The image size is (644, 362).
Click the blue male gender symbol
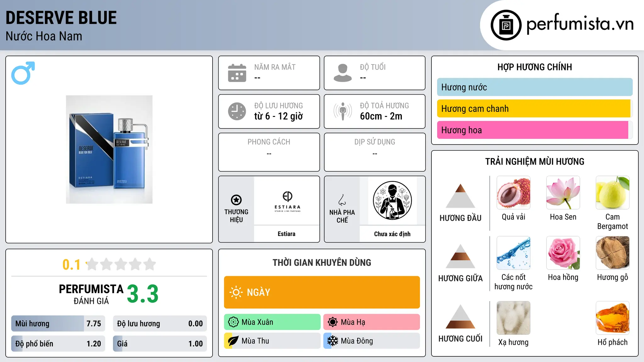click(x=23, y=73)
